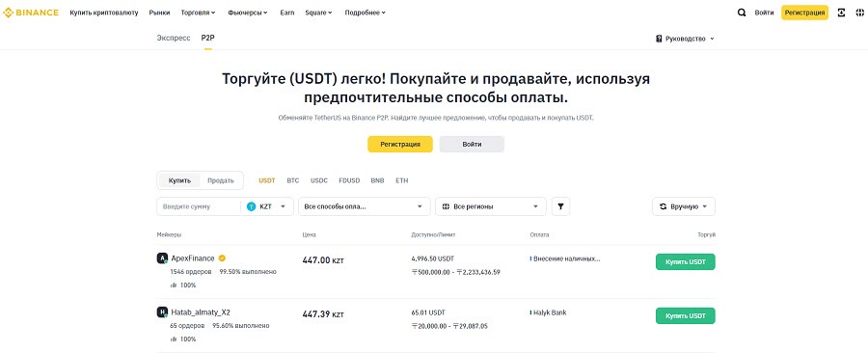Open the Все способы оплаты dropdown

365,206
